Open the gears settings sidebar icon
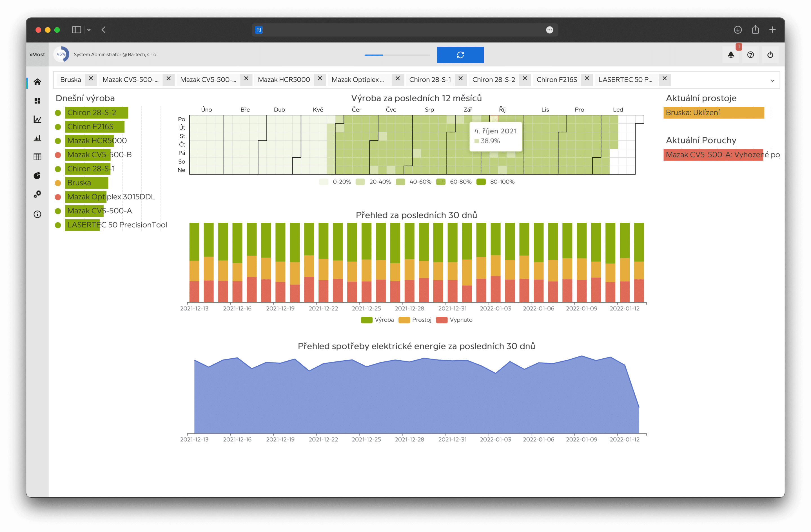This screenshot has height=532, width=811. tap(37, 194)
